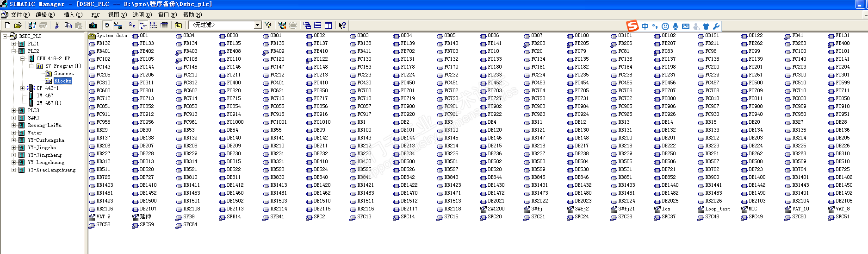Select Resong-LeiMu station in tree
868x254 pixels.
point(44,125)
